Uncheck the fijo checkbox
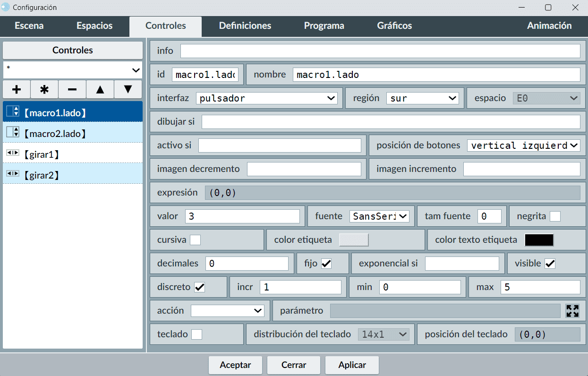This screenshot has height=376, width=588. point(326,264)
